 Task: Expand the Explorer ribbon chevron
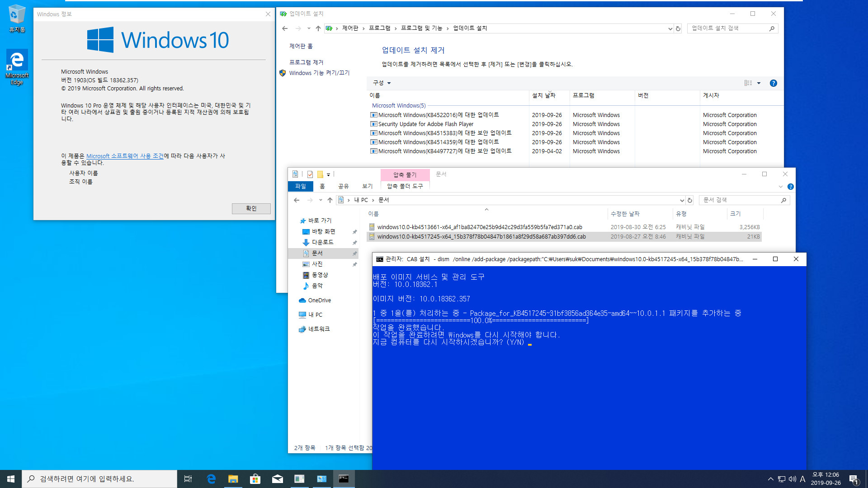click(781, 187)
